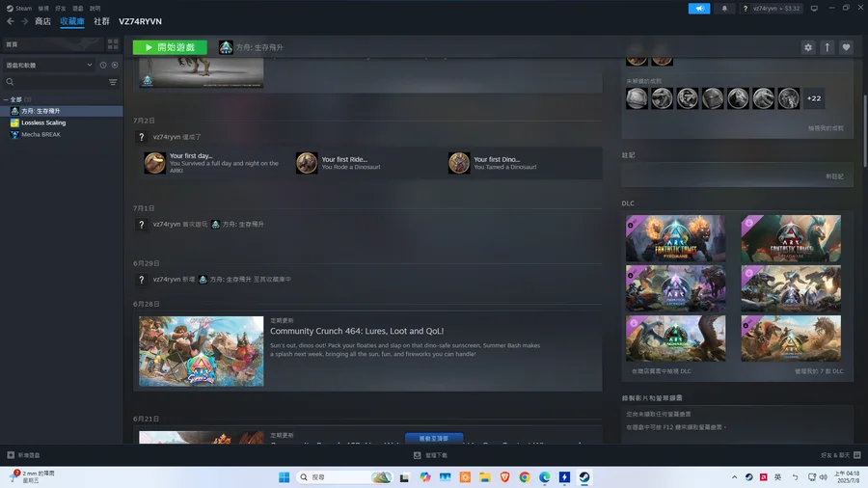Click the scroll-to-top blue button

[434, 438]
